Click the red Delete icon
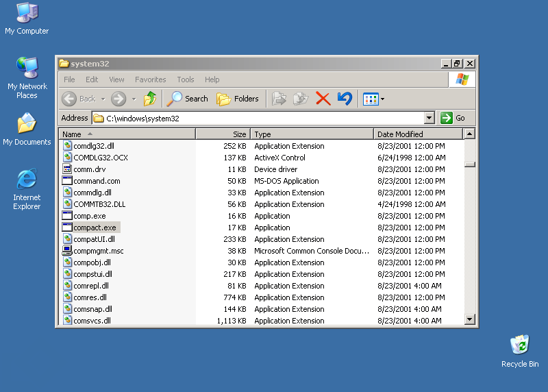 tap(323, 99)
